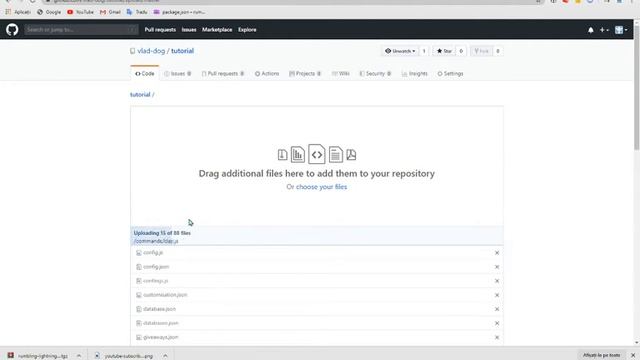This screenshot has width=640, height=360.
Task: Switch to the Code tab
Action: (145, 73)
